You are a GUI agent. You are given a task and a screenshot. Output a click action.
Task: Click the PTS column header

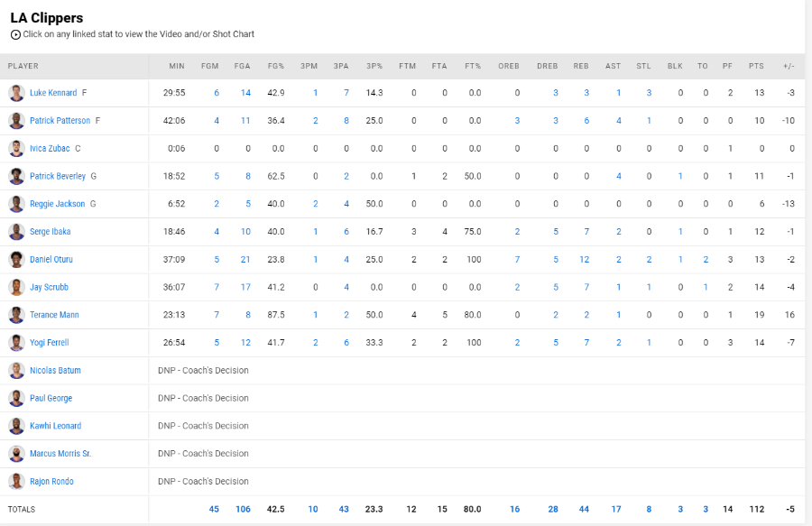(756, 66)
